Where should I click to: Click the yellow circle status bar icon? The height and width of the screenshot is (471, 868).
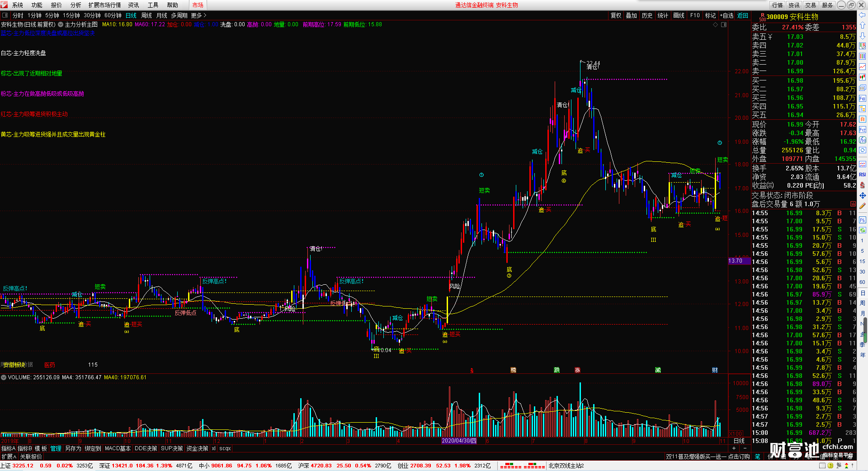[x=830, y=466]
